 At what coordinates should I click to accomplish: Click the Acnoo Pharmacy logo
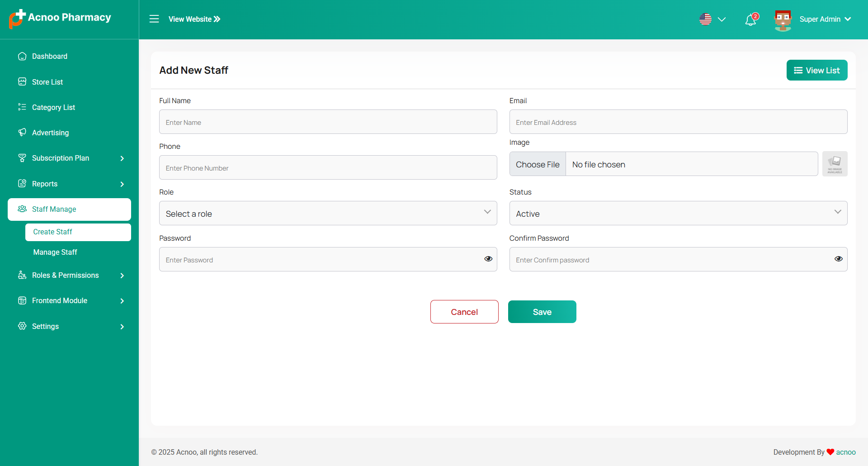point(60,18)
